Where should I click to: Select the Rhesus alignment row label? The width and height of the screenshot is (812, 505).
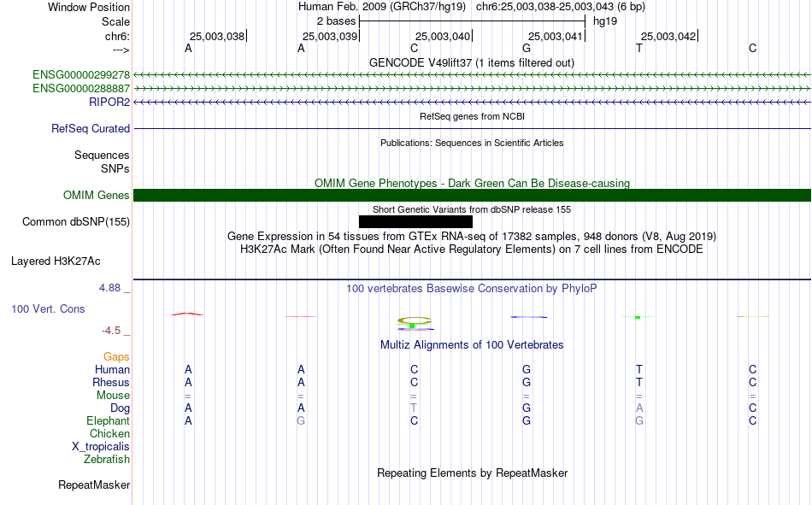[x=111, y=382]
